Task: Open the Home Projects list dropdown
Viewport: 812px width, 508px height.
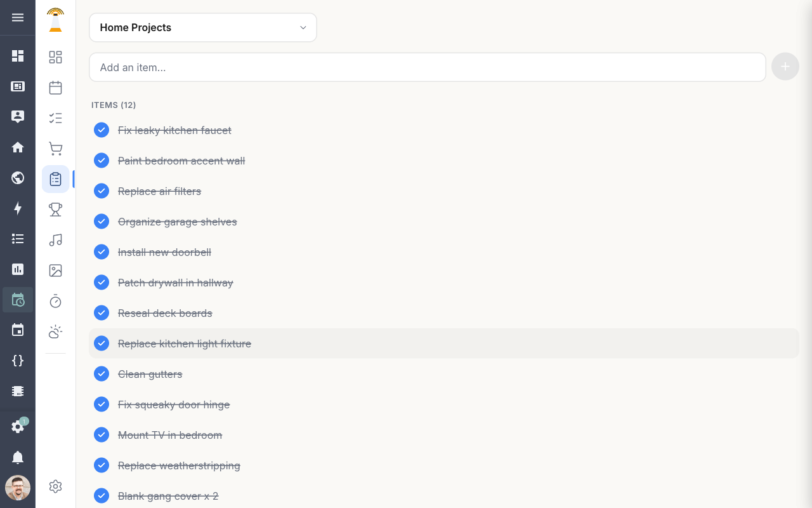Action: [203, 27]
